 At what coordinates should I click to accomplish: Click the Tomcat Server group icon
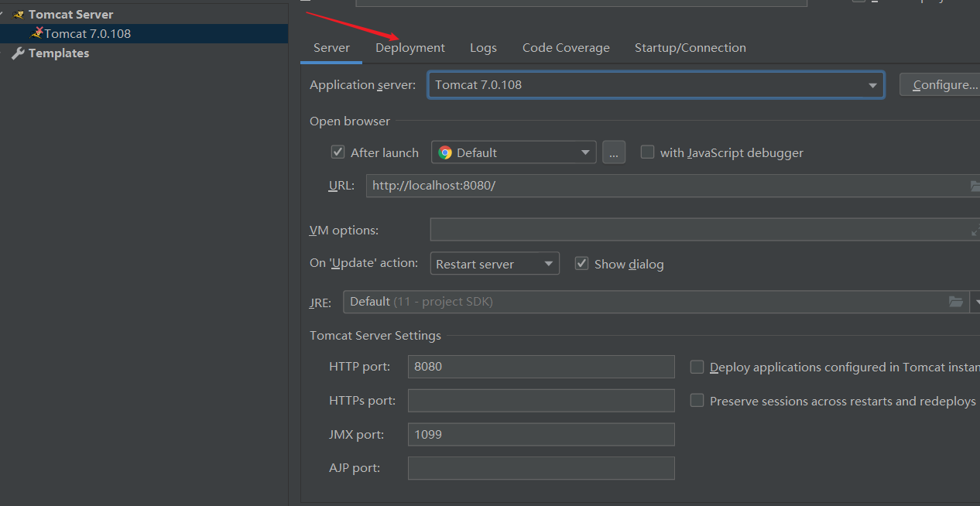19,15
